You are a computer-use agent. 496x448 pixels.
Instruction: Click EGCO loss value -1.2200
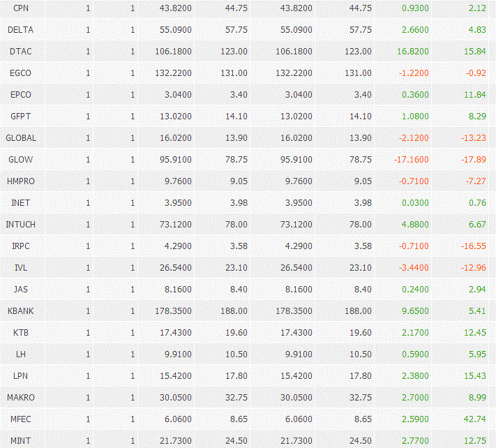tap(414, 73)
